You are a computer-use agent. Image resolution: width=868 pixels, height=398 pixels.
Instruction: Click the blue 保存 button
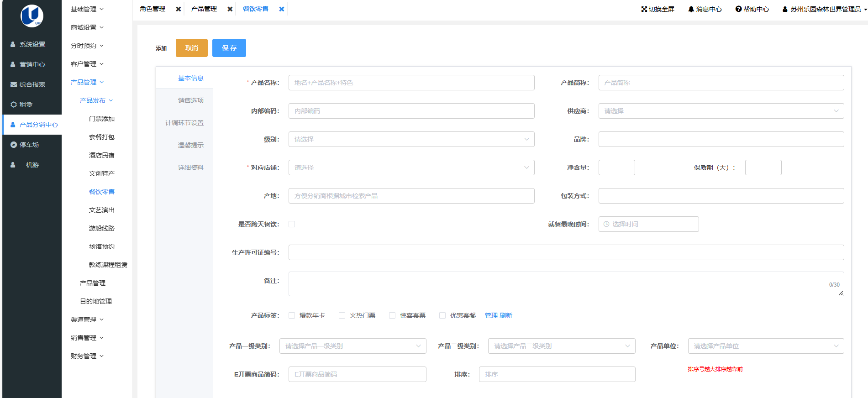tap(229, 48)
